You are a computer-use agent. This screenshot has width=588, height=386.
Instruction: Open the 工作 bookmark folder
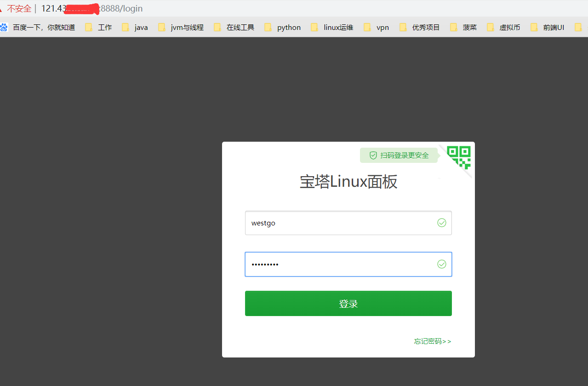[98, 28]
